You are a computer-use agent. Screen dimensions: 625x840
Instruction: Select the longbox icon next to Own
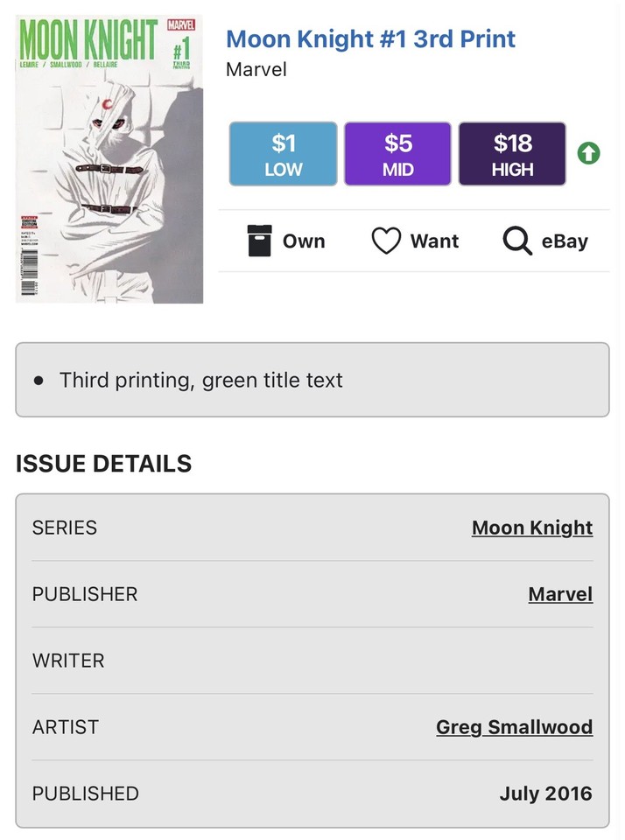[x=255, y=241]
